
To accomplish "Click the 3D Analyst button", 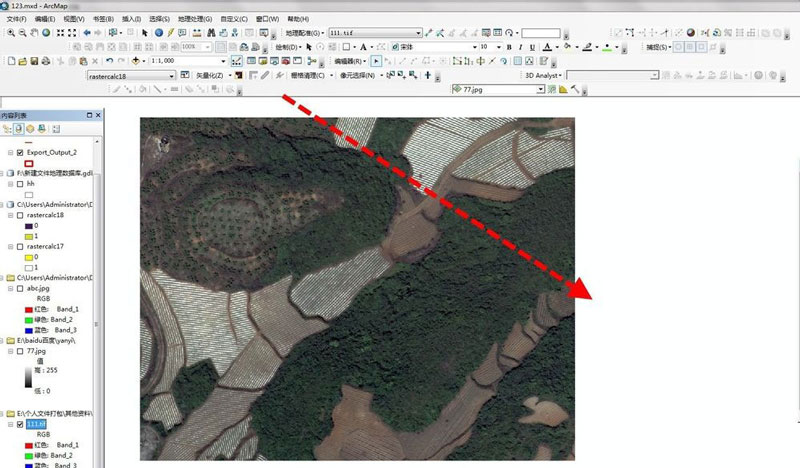I will [542, 75].
